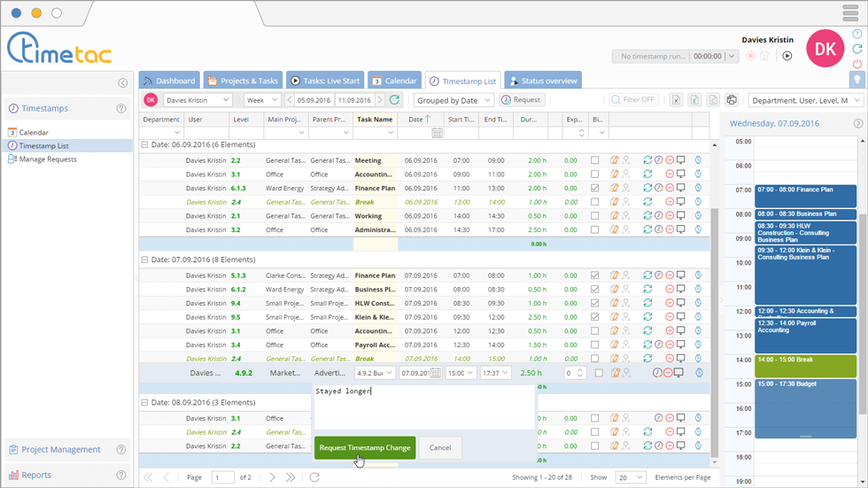Click the green refresh icon beside date range

pos(395,100)
